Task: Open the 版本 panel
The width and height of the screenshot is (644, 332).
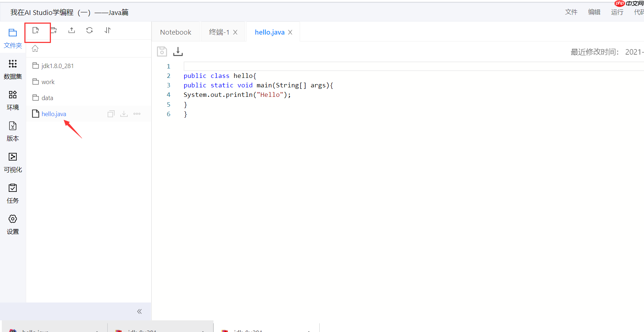Action: pos(13,131)
